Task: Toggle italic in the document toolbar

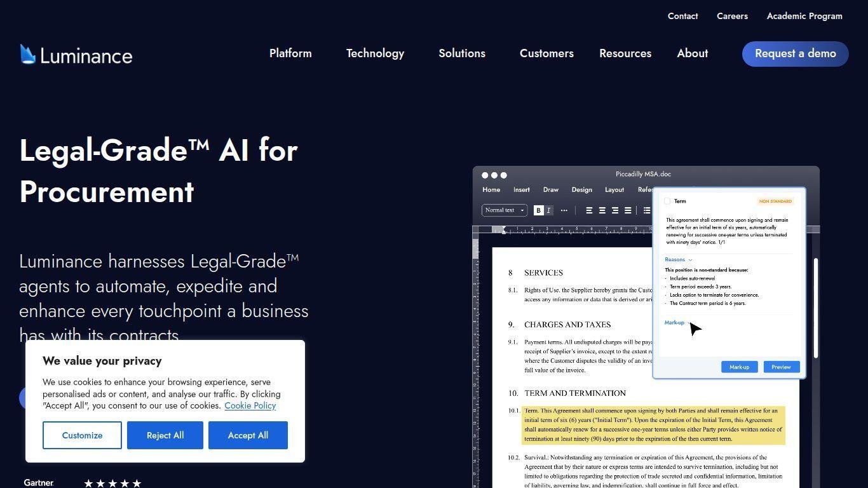Action: pyautogui.click(x=549, y=210)
